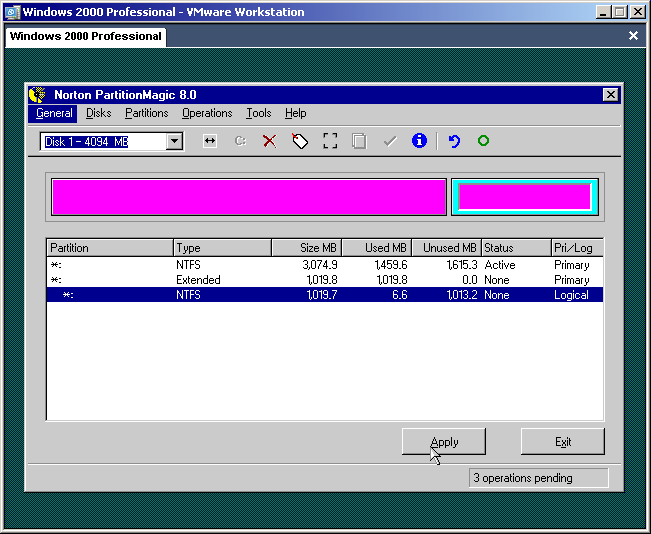Click the Format partition brackets icon

(x=330, y=141)
